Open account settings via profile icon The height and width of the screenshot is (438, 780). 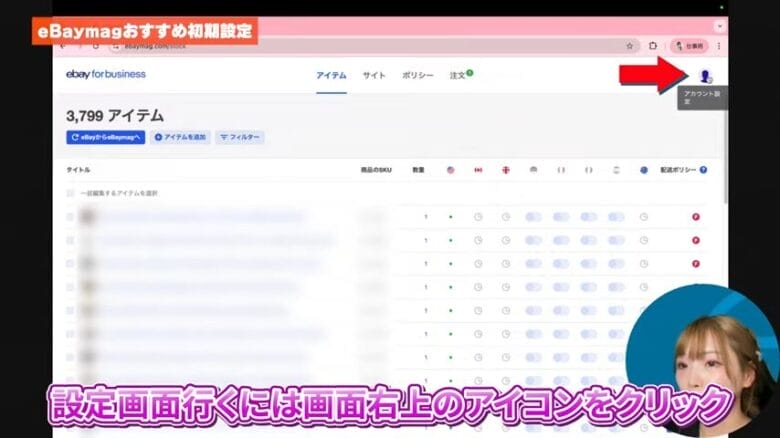coord(704,75)
